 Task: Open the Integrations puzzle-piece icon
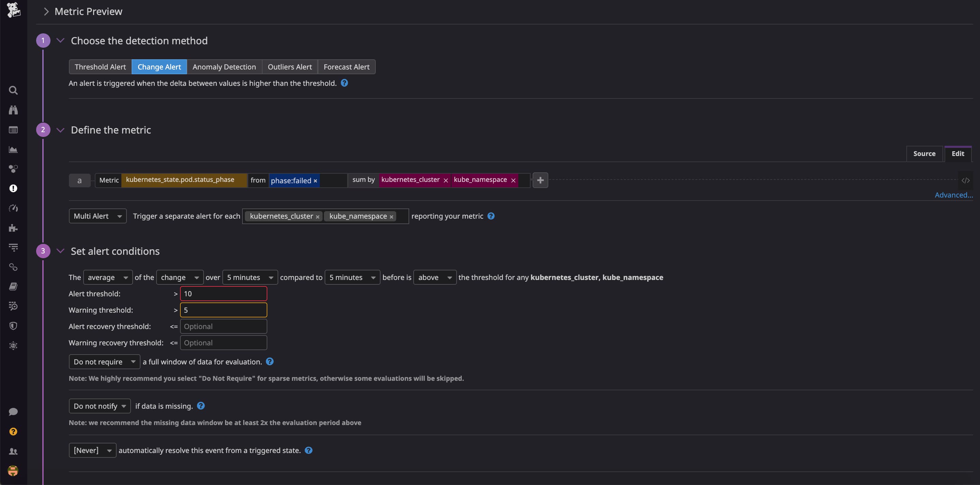tap(13, 228)
